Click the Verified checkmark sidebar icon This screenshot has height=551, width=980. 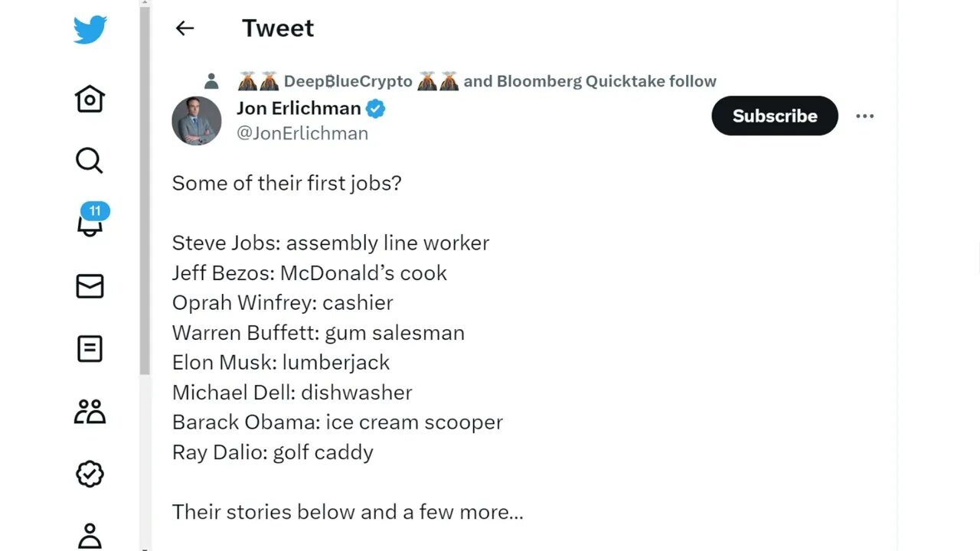pyautogui.click(x=90, y=474)
